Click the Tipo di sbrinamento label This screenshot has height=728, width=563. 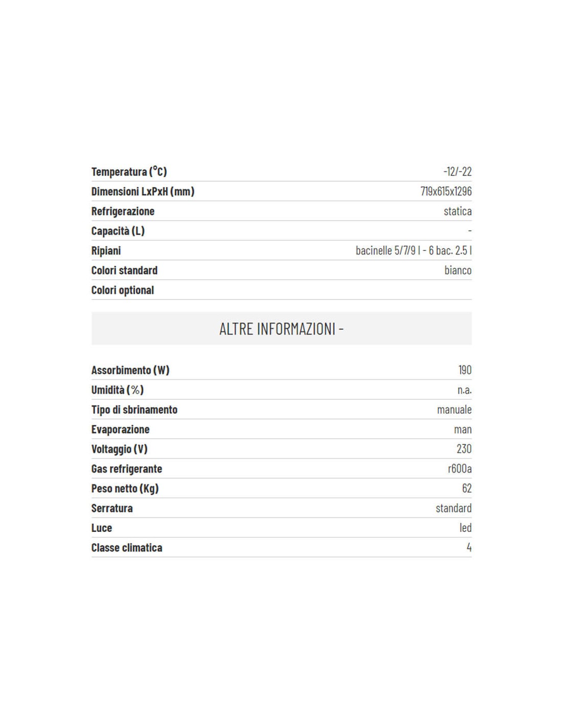135,410
